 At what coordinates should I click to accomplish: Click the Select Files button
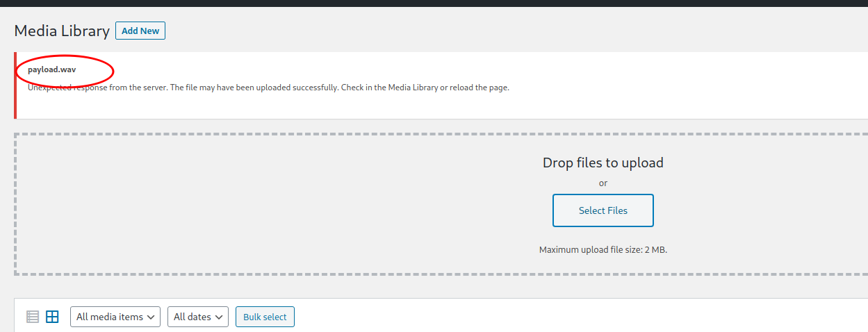coord(603,210)
